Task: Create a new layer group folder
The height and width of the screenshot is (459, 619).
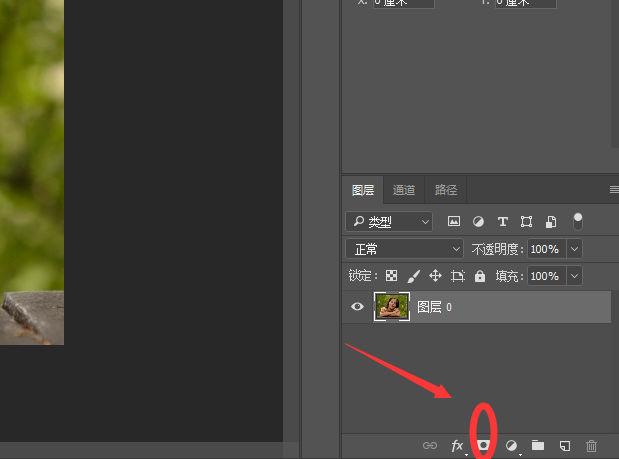Action: pos(538,445)
